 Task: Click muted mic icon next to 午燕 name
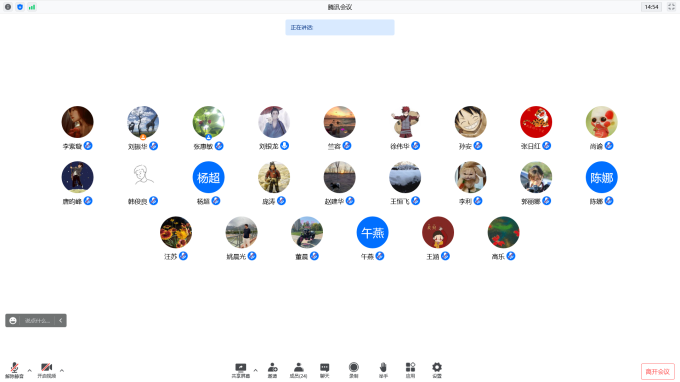coord(379,256)
